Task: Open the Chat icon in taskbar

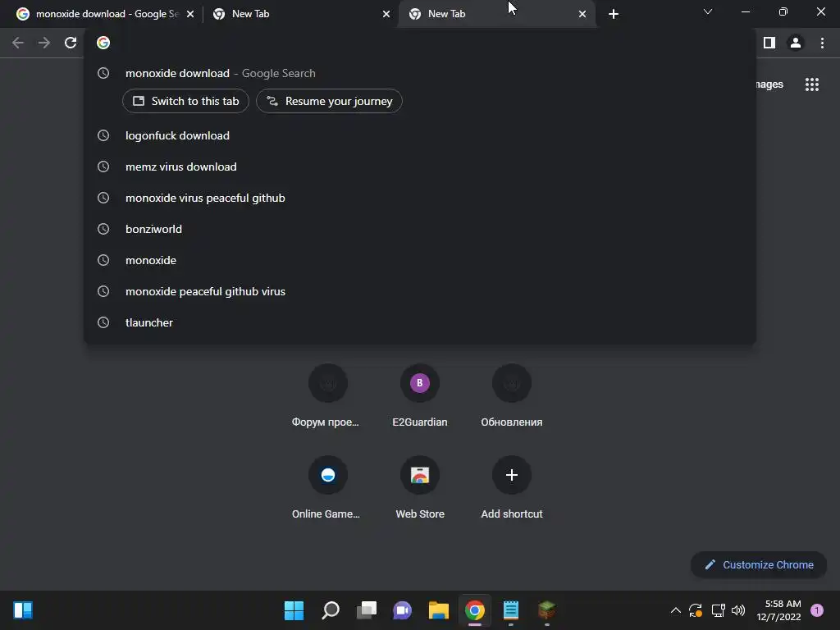Action: click(402, 610)
